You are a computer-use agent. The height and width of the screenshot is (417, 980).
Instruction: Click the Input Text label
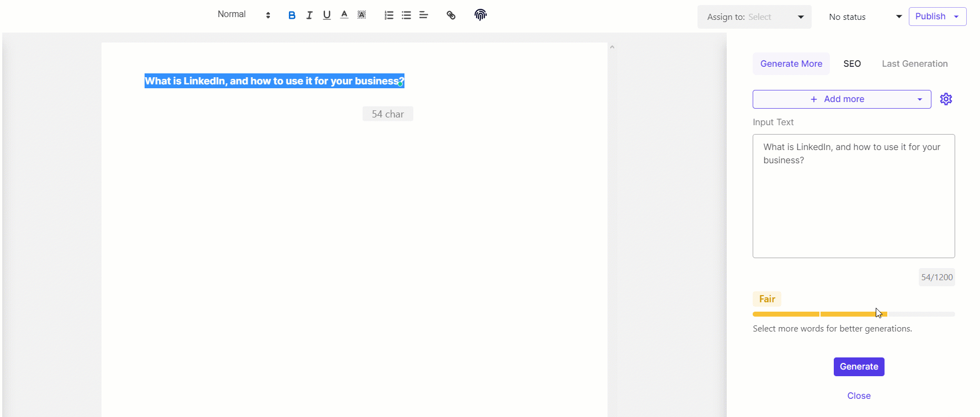(773, 122)
